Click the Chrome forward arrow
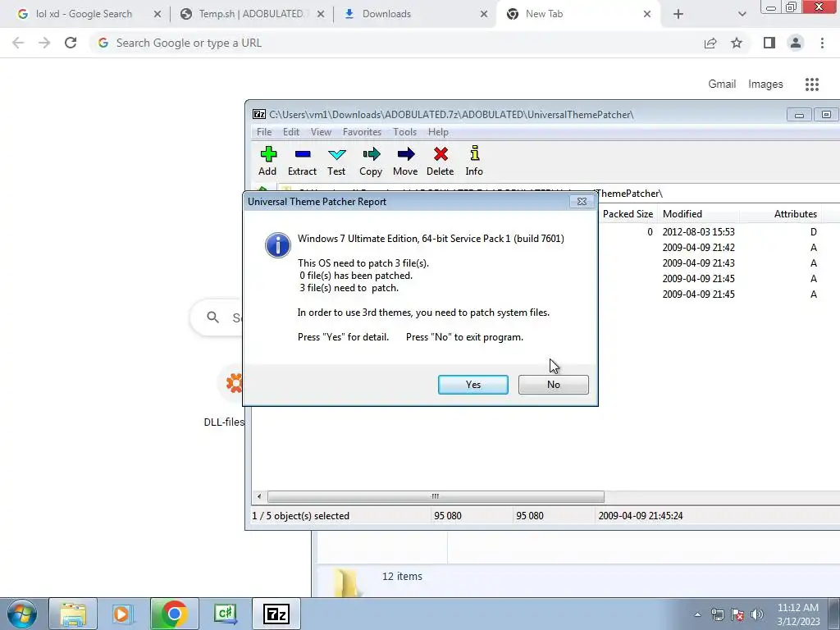Viewport: 840px width, 630px height. pyautogui.click(x=44, y=43)
